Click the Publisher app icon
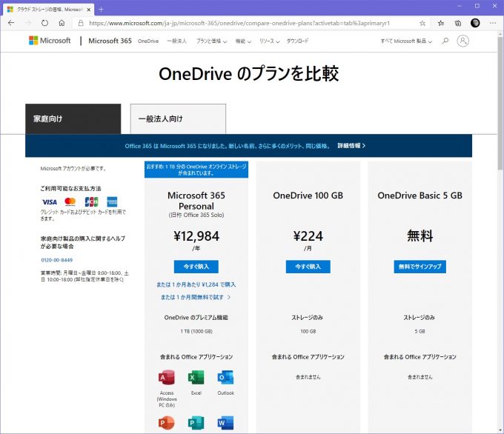 (x=196, y=423)
